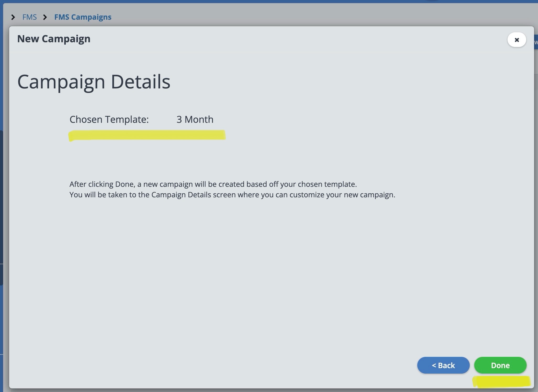Select the 3 Month template value
The height and width of the screenshot is (392, 538).
click(195, 120)
